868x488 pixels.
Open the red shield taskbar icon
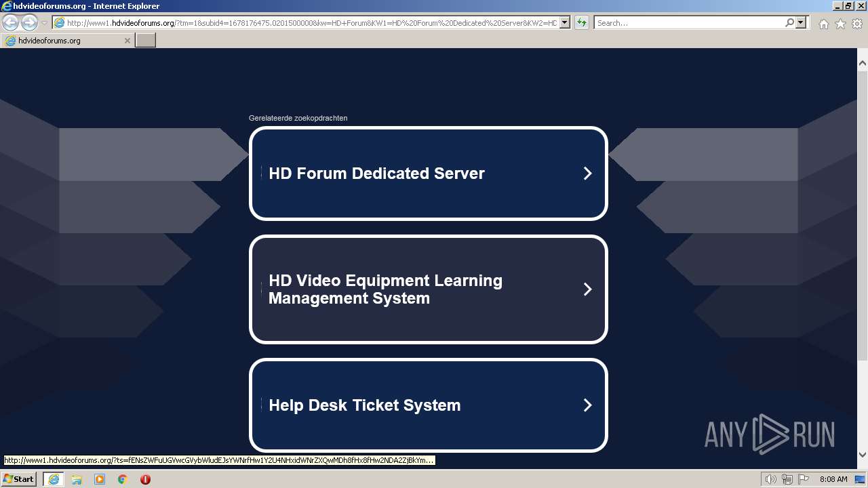pos(145,479)
